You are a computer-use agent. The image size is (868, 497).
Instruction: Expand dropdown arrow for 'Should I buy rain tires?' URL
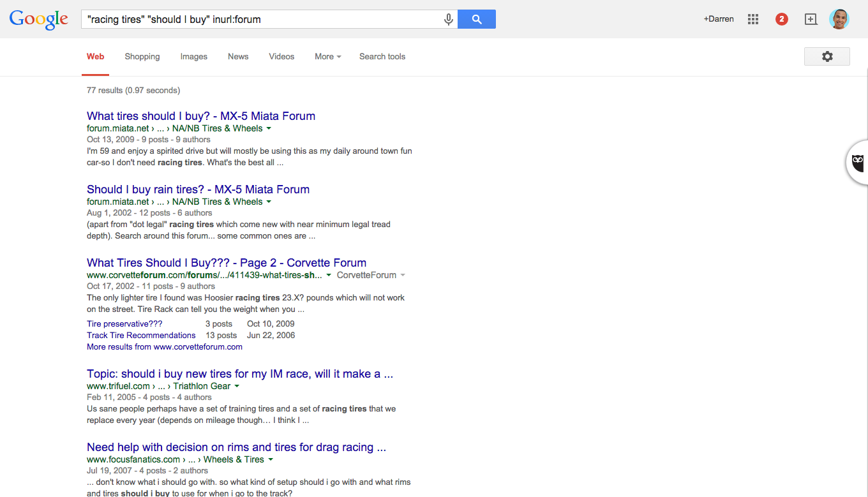tap(269, 202)
